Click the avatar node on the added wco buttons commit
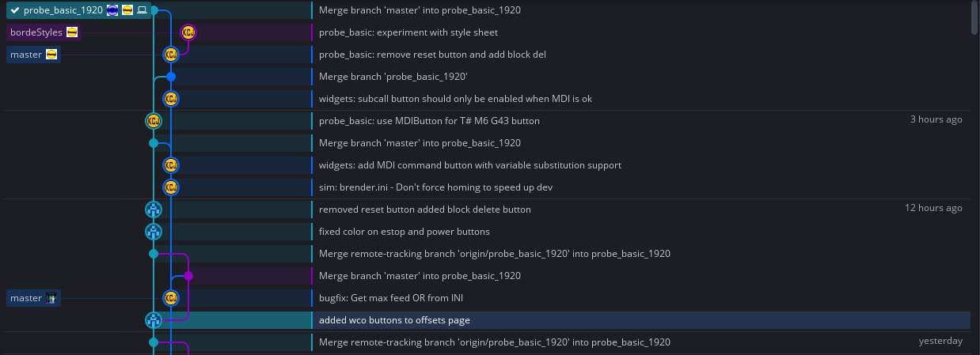 [154, 320]
